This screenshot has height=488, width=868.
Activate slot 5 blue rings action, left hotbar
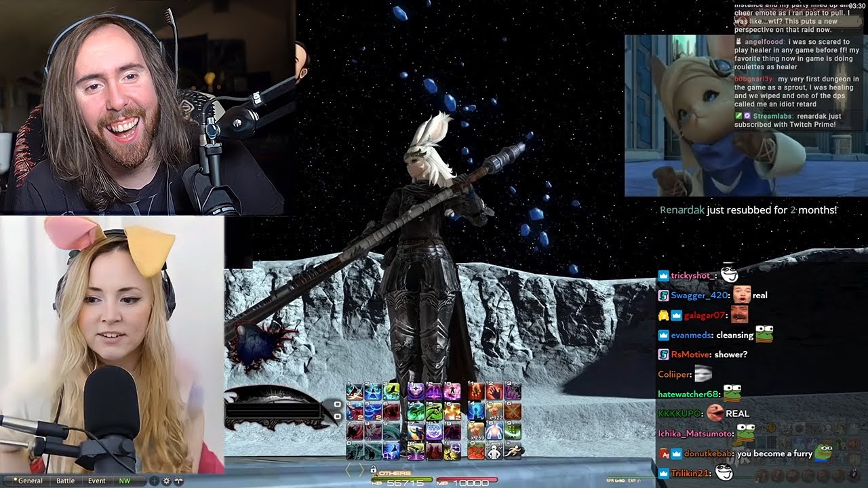pyautogui.click(x=373, y=411)
